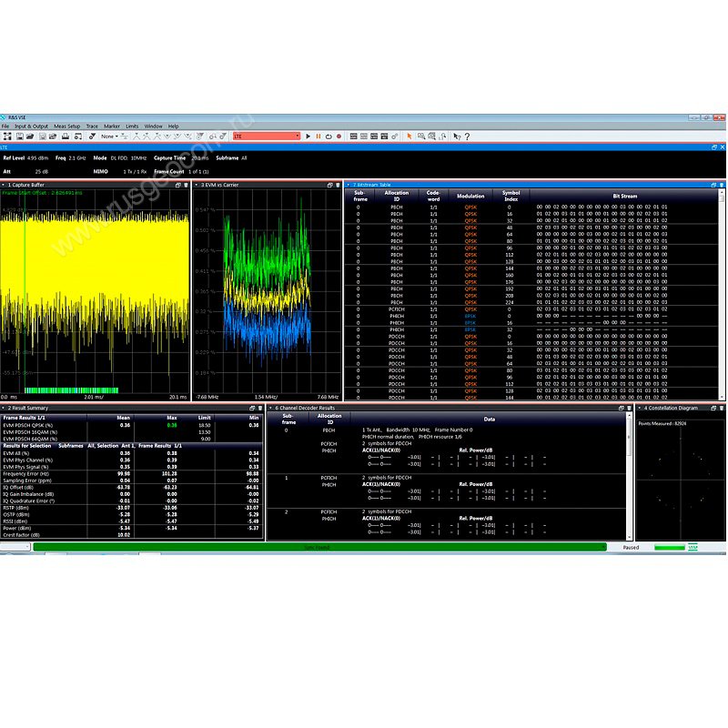The width and height of the screenshot is (728, 728).
Task: Click the Mode DL FDD 10MHz setting
Action: [x=120, y=157]
